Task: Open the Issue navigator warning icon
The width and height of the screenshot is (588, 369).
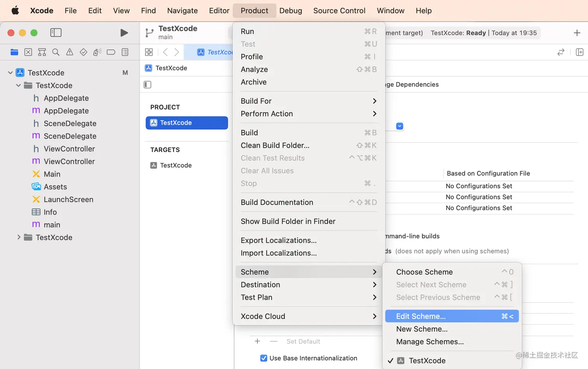Action: 70,52
